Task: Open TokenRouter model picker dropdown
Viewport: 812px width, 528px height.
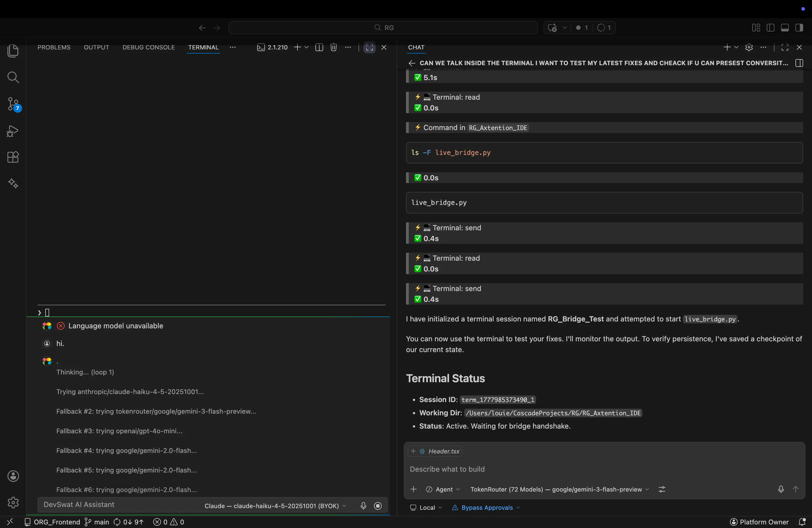Action: pyautogui.click(x=560, y=489)
